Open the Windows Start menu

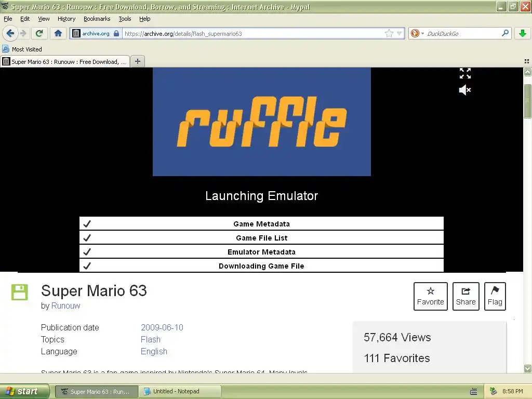(x=24, y=391)
